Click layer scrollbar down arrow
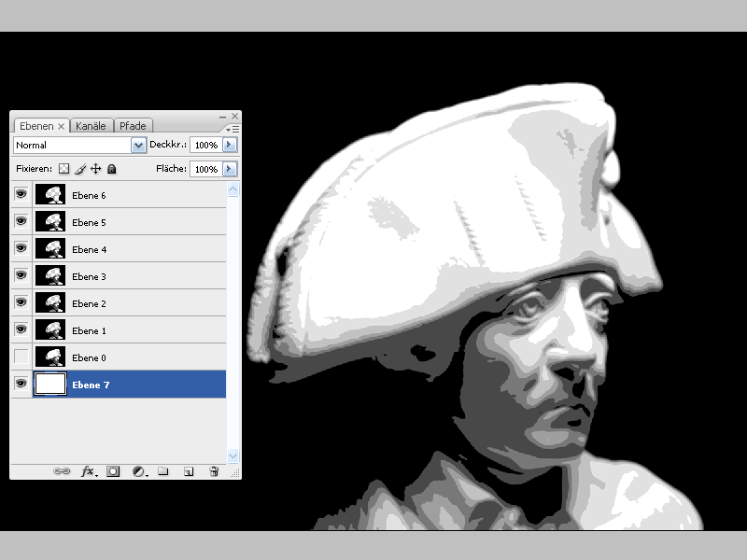The width and height of the screenshot is (747, 560). pyautogui.click(x=233, y=455)
